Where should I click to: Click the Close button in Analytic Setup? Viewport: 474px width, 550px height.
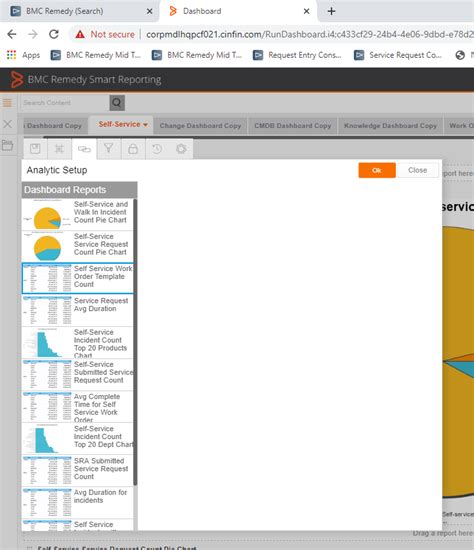click(x=418, y=170)
